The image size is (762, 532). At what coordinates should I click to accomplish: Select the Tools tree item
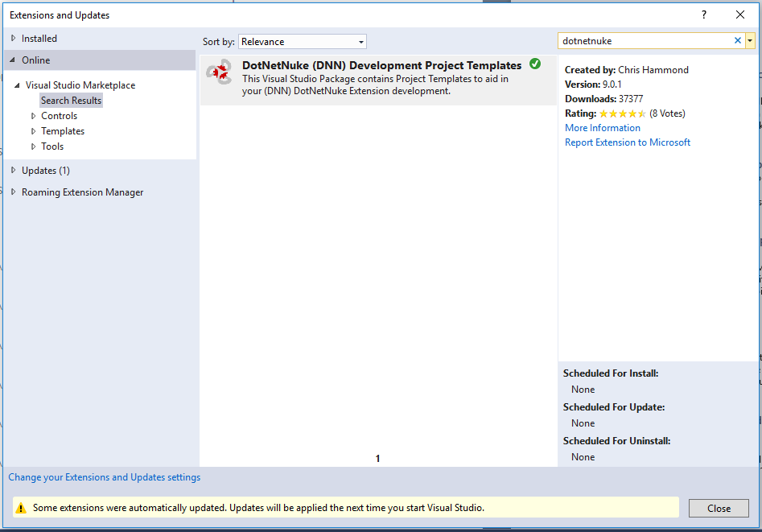tap(52, 146)
